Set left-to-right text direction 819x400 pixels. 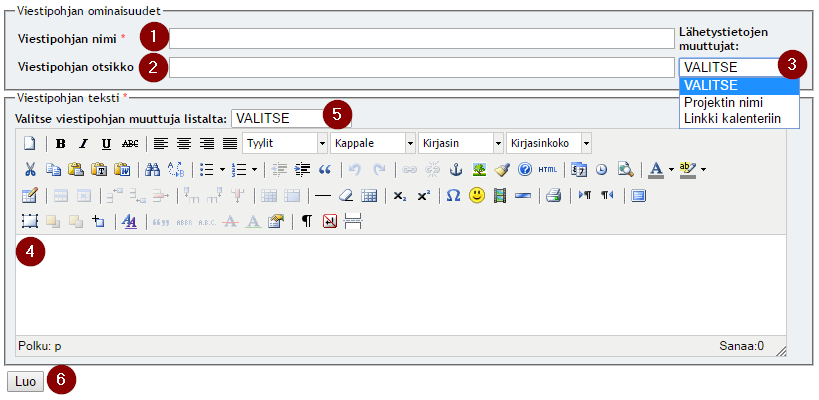585,196
